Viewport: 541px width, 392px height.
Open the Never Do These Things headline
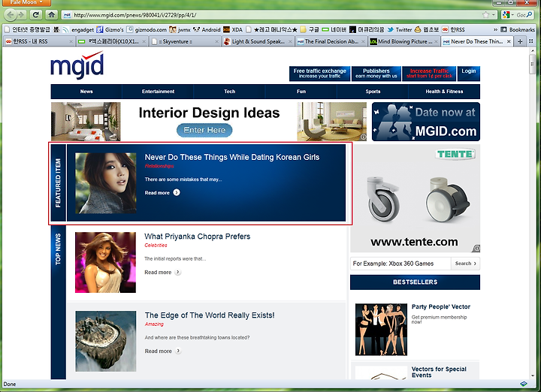(232, 157)
